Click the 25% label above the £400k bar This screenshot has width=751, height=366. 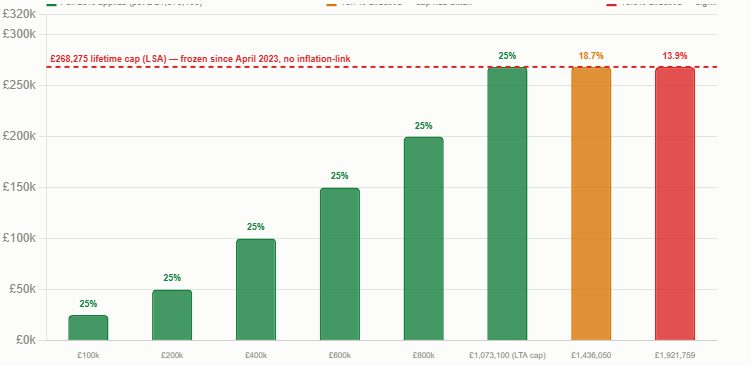256,227
